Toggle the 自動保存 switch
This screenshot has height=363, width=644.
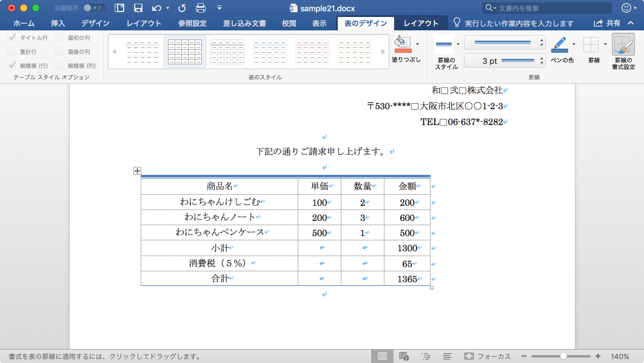coord(93,8)
